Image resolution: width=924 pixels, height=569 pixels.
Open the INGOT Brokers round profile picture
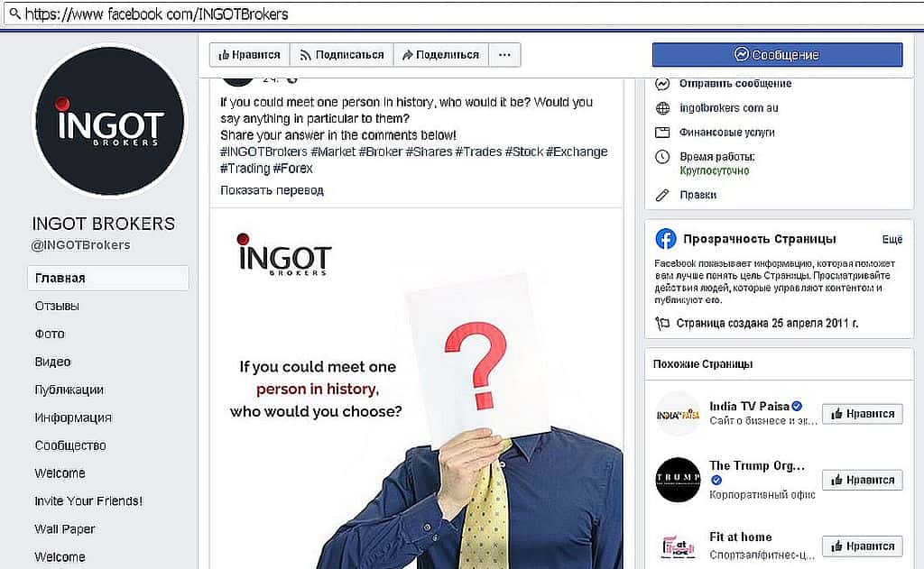(109, 122)
